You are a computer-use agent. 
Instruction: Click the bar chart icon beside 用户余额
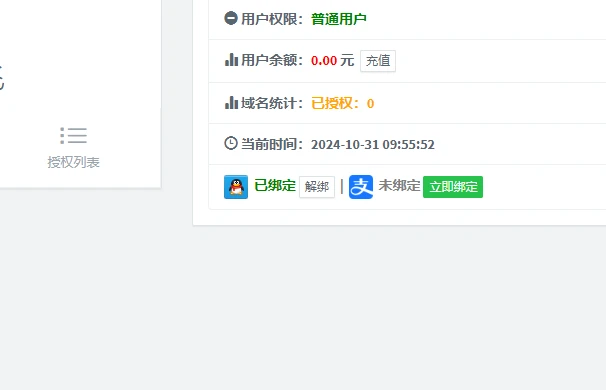point(231,60)
